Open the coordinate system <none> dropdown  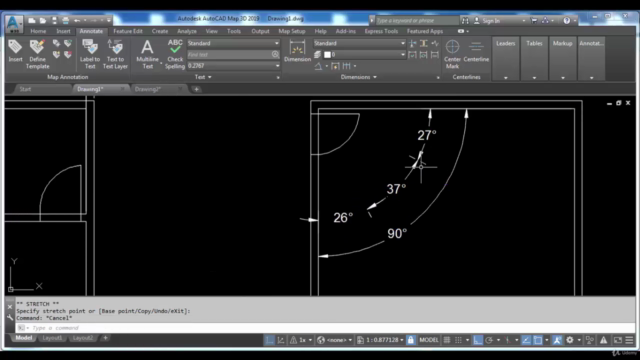350,340
